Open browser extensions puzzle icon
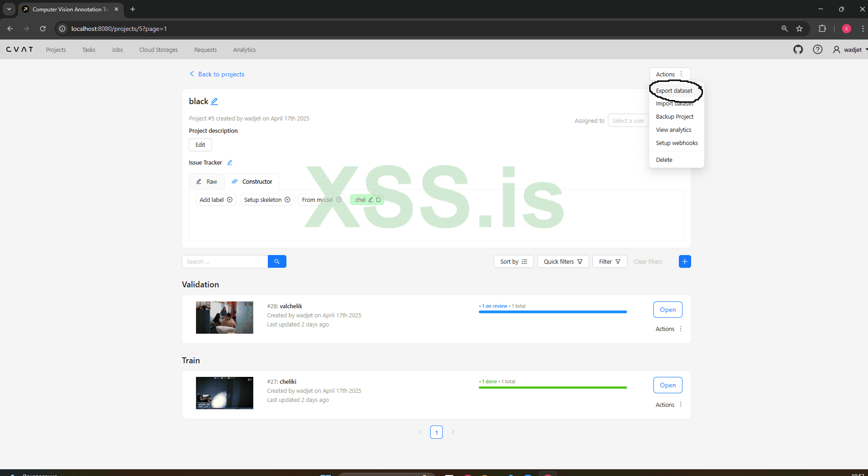Viewport: 868px width, 476px height. (822, 29)
